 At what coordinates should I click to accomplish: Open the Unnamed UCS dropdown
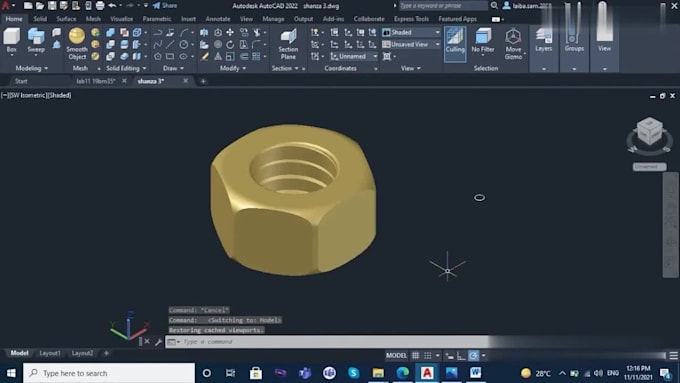[x=353, y=56]
